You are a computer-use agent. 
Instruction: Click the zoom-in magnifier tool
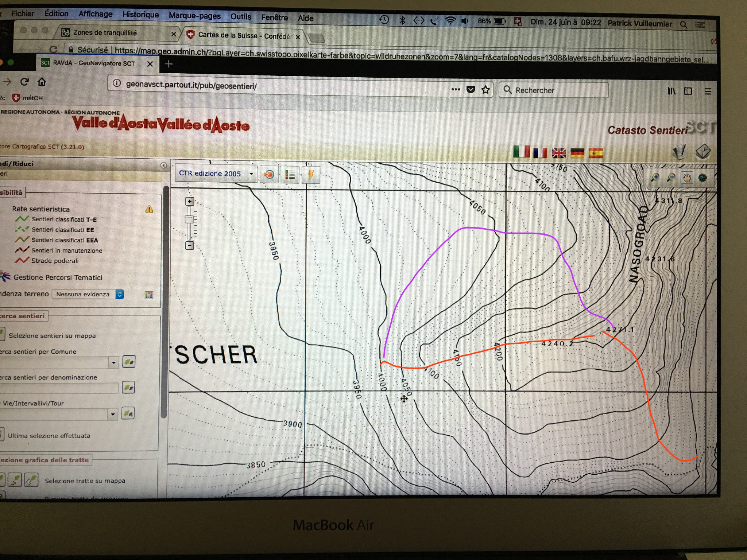(655, 178)
